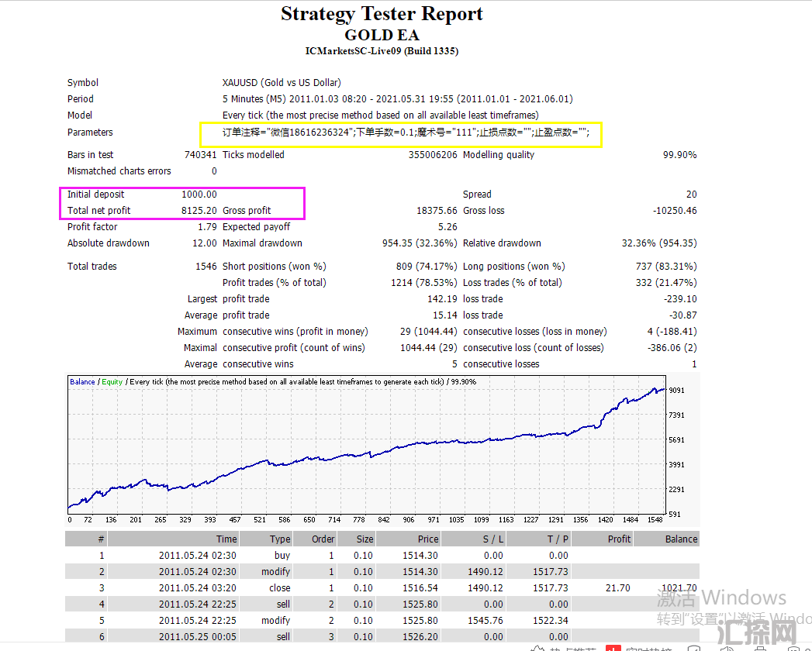Screen dimensions: 812x651
Task: Click the S / L column header
Action: (490, 539)
